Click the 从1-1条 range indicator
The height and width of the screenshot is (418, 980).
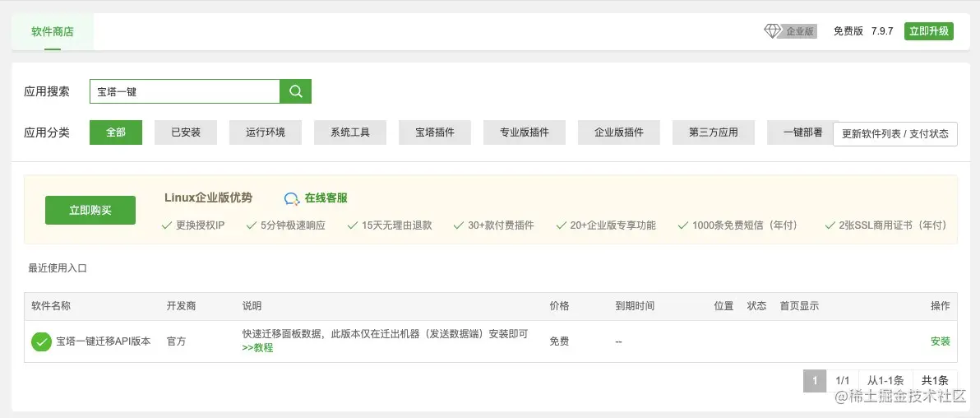point(885,380)
